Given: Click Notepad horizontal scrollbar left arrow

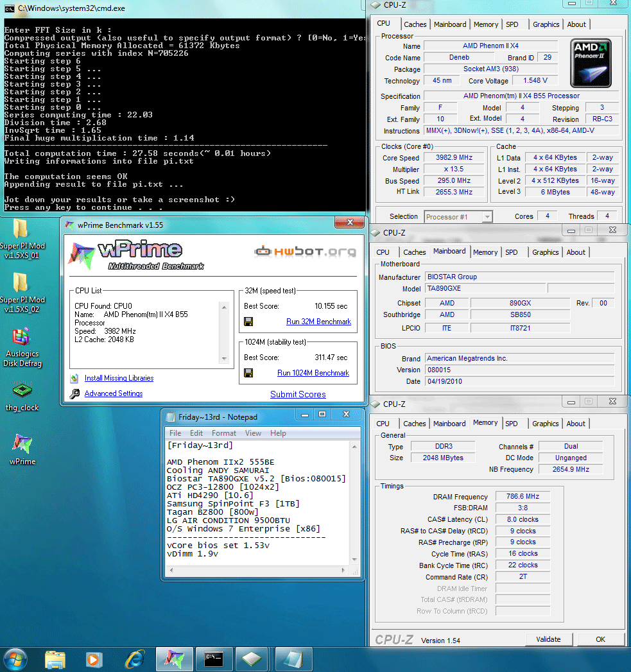Looking at the screenshot, I should coord(171,571).
